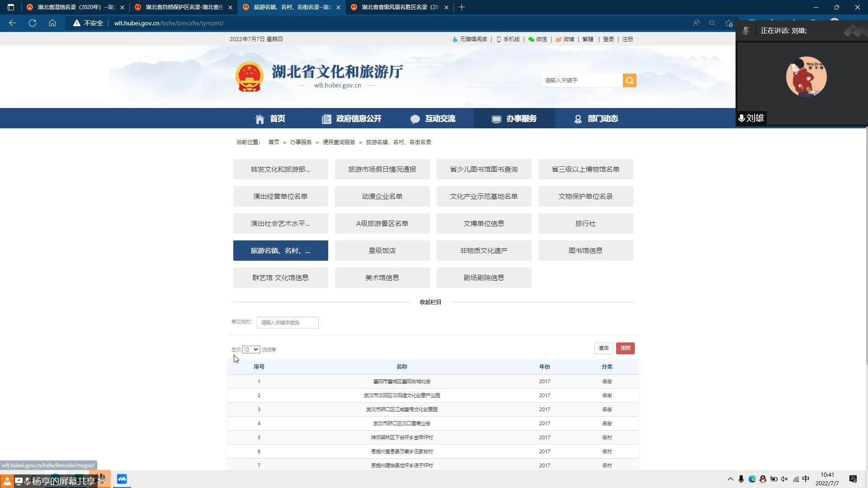The width and height of the screenshot is (868, 488).
Task: Click the browser refresh icon
Action: pyautogui.click(x=33, y=23)
